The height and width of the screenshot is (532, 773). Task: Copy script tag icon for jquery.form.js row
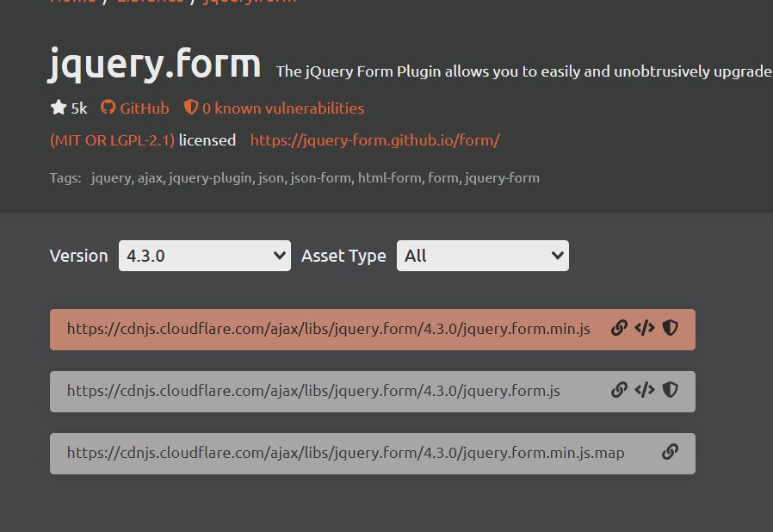point(645,390)
